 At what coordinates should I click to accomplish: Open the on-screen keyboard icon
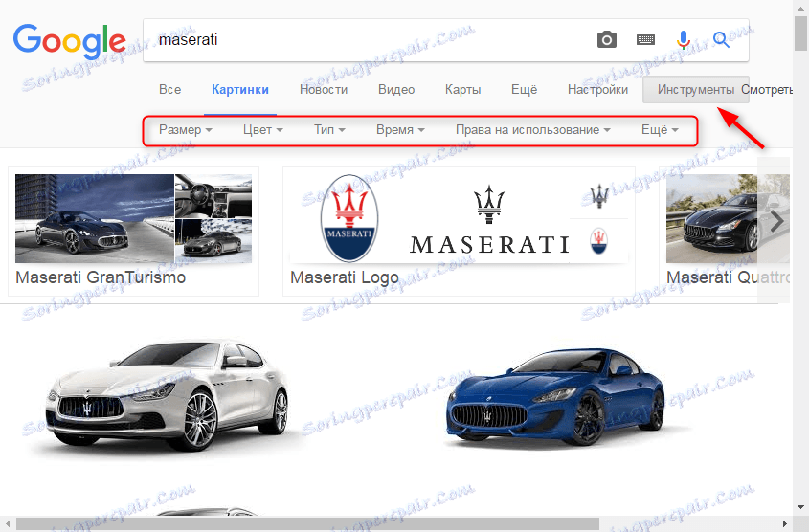coord(645,39)
